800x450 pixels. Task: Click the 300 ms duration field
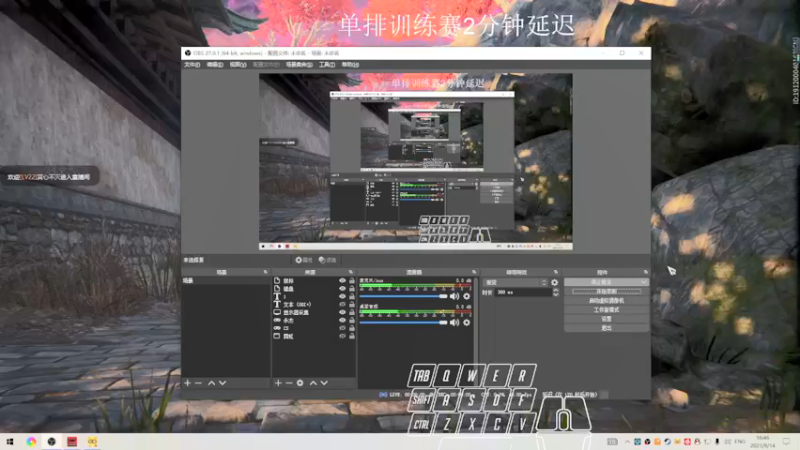coord(523,292)
